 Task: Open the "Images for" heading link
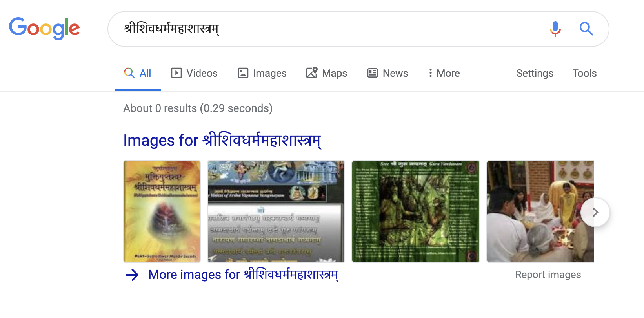point(222,140)
